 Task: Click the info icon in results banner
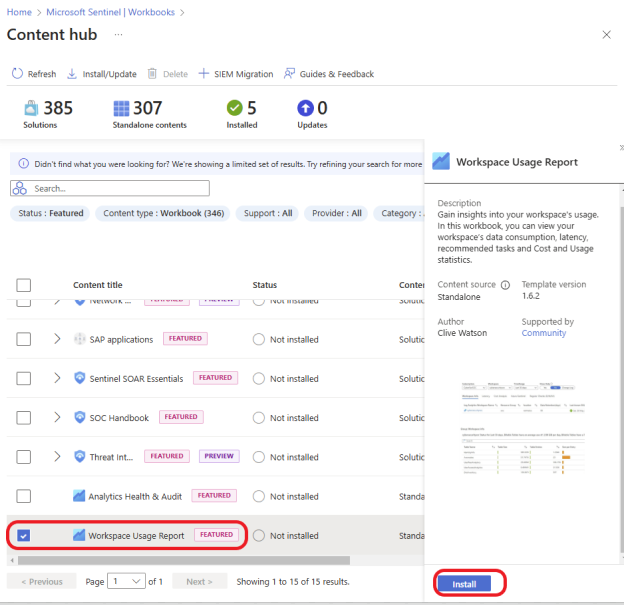(24, 164)
